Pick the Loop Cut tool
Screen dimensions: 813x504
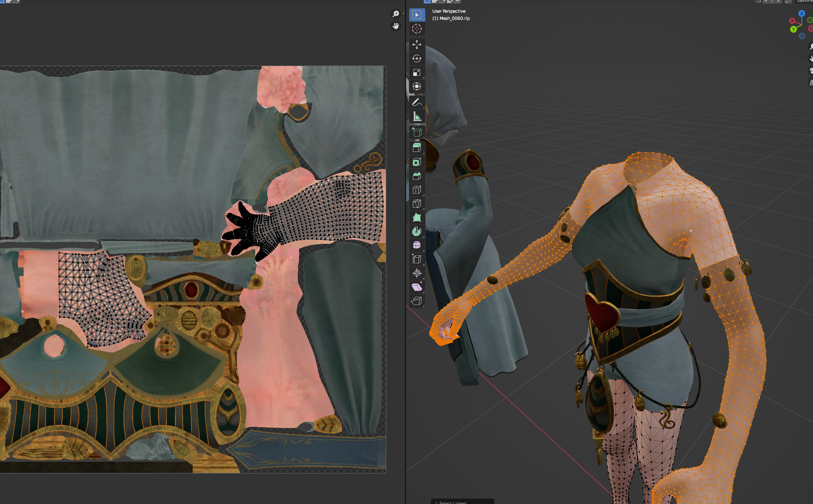416,190
